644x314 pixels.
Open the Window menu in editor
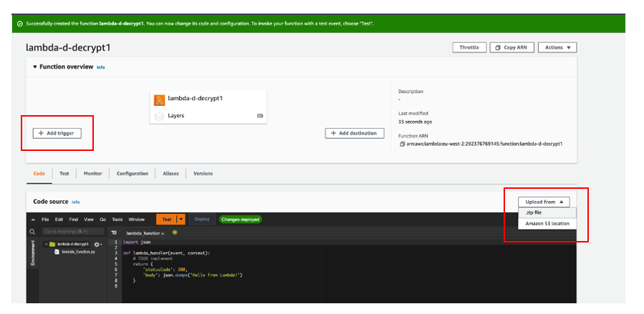click(136, 220)
